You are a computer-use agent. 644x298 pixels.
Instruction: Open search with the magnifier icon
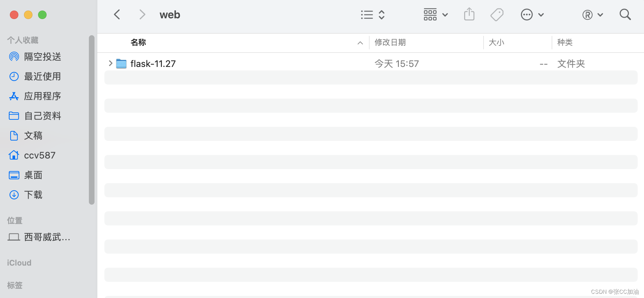pos(625,14)
